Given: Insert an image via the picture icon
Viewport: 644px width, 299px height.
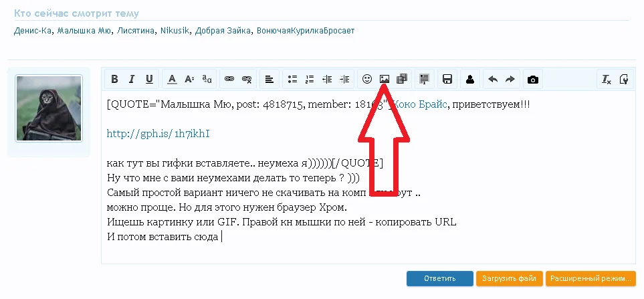Looking at the screenshot, I should click(x=385, y=80).
